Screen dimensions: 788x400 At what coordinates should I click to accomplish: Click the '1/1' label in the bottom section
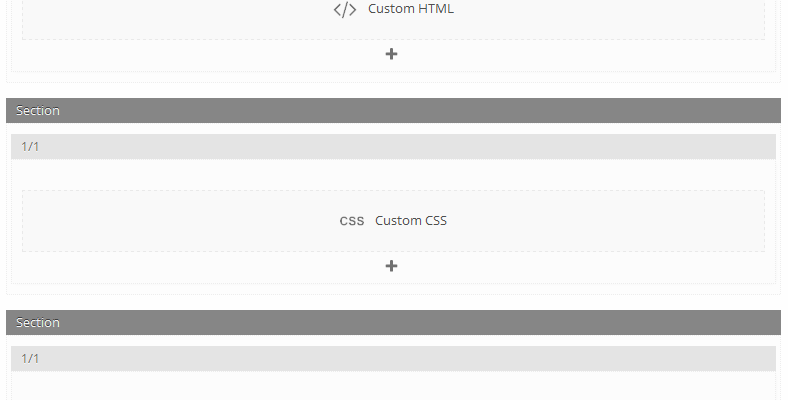click(30, 359)
